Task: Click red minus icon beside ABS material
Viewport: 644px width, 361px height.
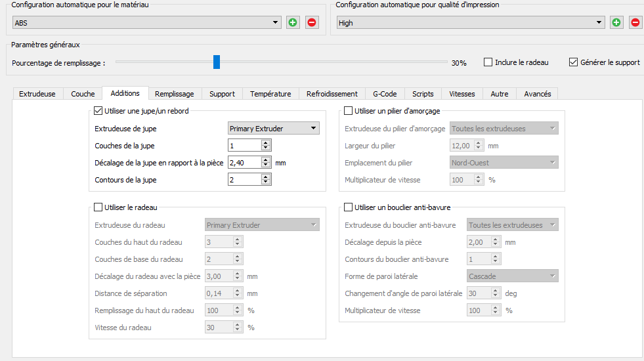Action: pyautogui.click(x=312, y=22)
